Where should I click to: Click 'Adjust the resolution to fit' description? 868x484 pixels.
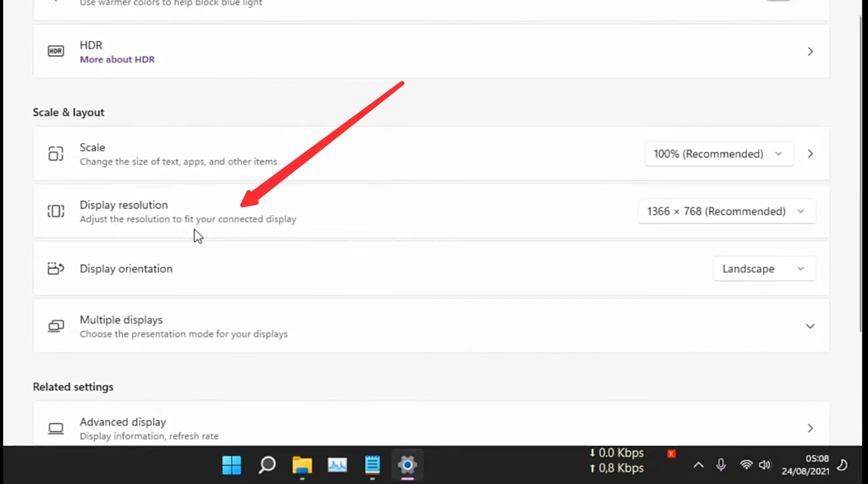point(188,219)
